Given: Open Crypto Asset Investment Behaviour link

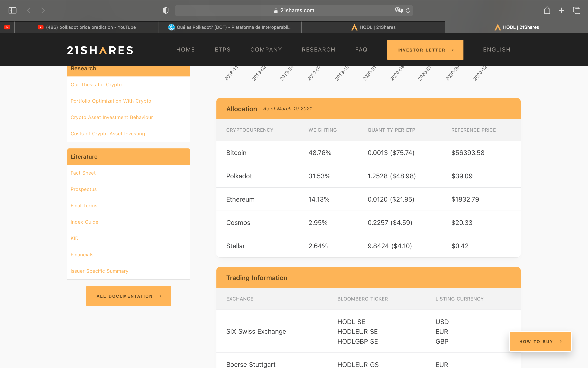Looking at the screenshot, I should (112, 117).
